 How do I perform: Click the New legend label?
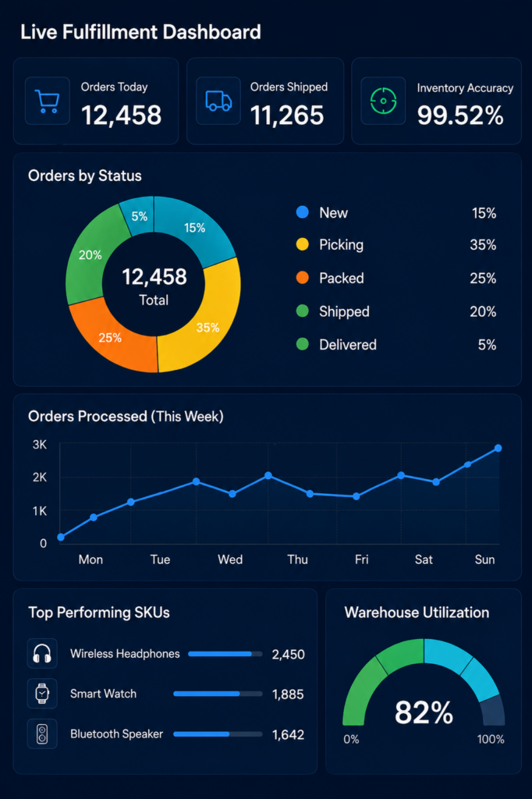333,213
